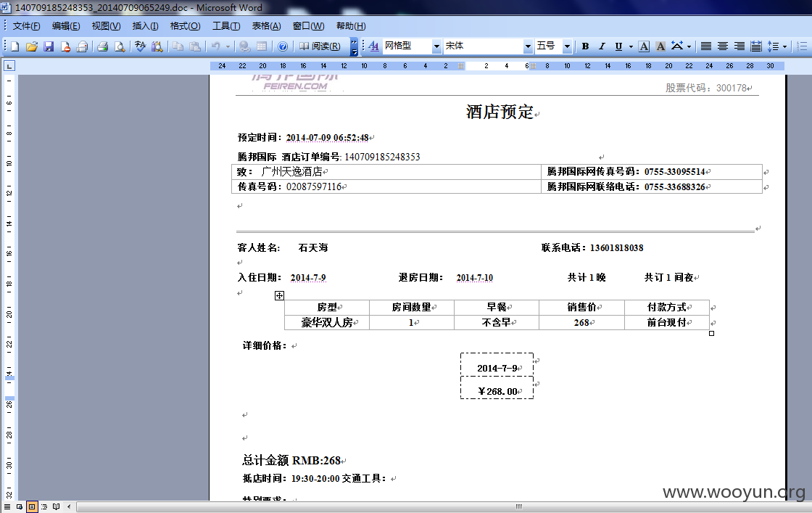The width and height of the screenshot is (812, 513).
Task: Open a file with the folder icon
Action: pos(32,46)
